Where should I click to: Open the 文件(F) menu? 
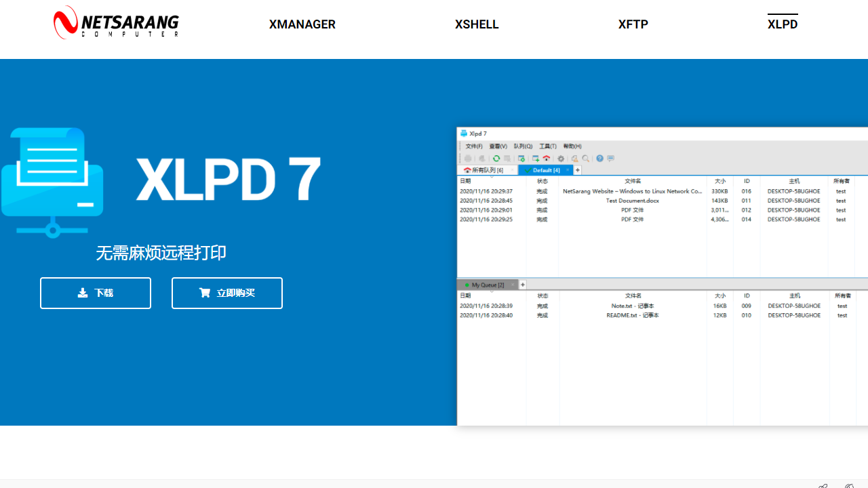pos(474,146)
